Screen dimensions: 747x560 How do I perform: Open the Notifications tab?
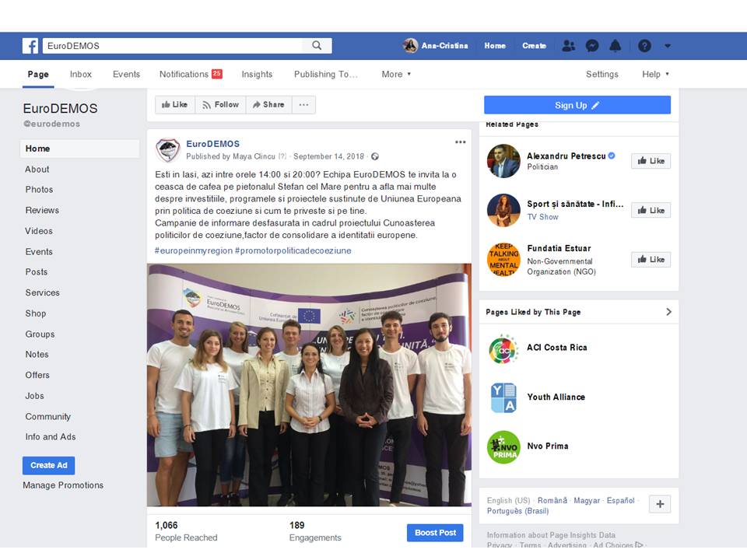[191, 75]
